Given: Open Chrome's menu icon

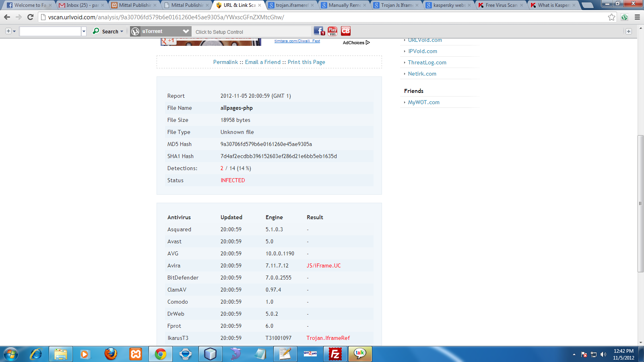Looking at the screenshot, I should [637, 17].
